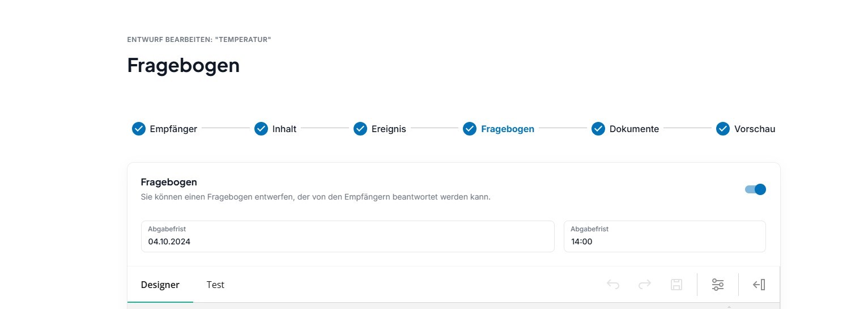Click the Abgabefrist time field 14:00
The image size is (868, 309).
[665, 236]
